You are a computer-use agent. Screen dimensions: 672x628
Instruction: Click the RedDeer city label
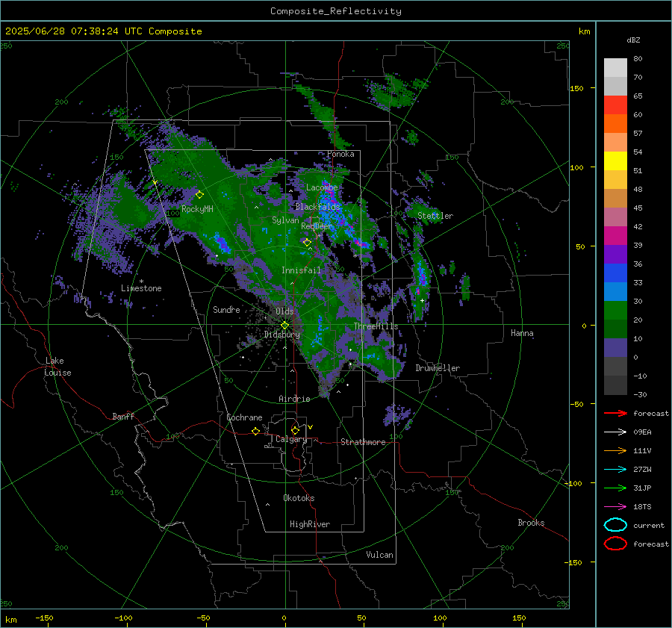tap(317, 226)
